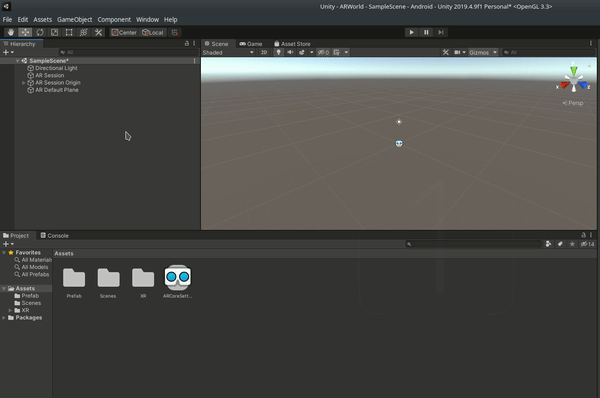
Task: Select the ARCoreSettings asset thumbnail
Action: click(x=178, y=278)
